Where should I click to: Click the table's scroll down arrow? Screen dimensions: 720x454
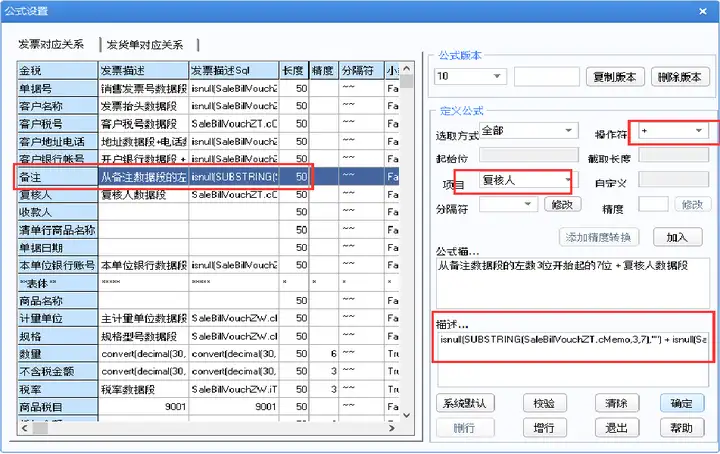click(406, 415)
